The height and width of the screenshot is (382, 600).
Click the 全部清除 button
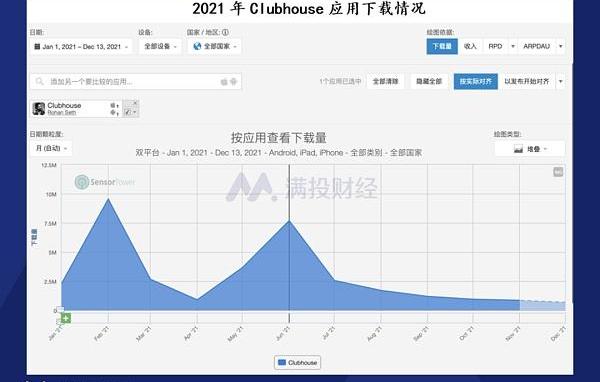pos(385,82)
